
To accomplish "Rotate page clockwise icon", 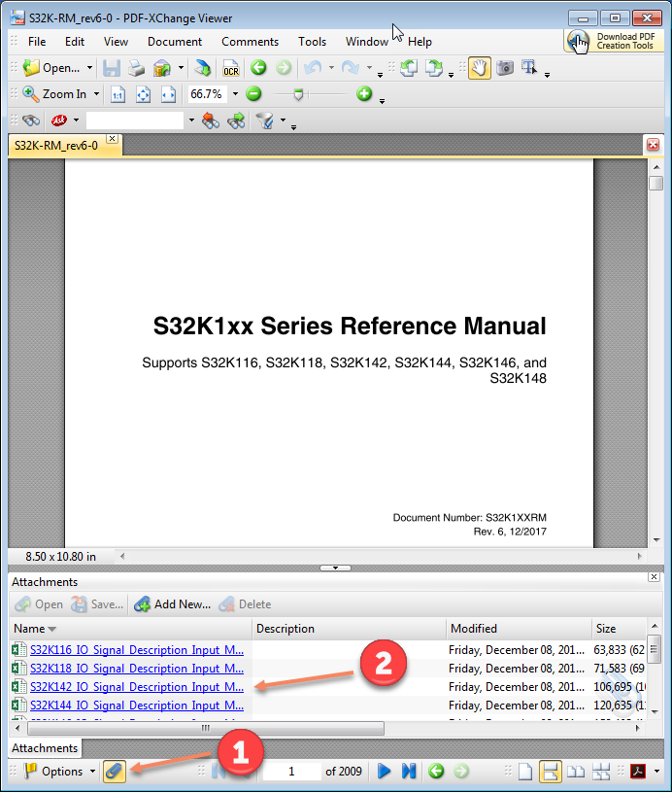I will (x=434, y=68).
